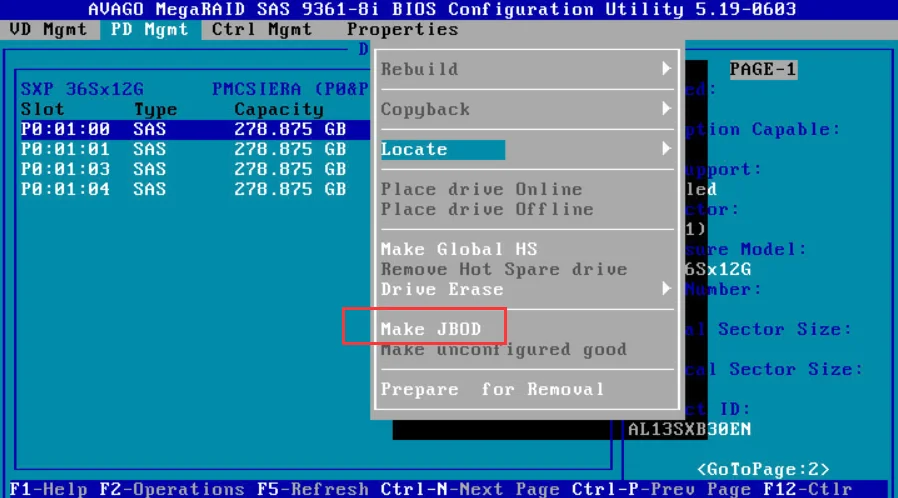Click the Encryption Capable property label
Screen dimensions: 898x498
(x=763, y=129)
